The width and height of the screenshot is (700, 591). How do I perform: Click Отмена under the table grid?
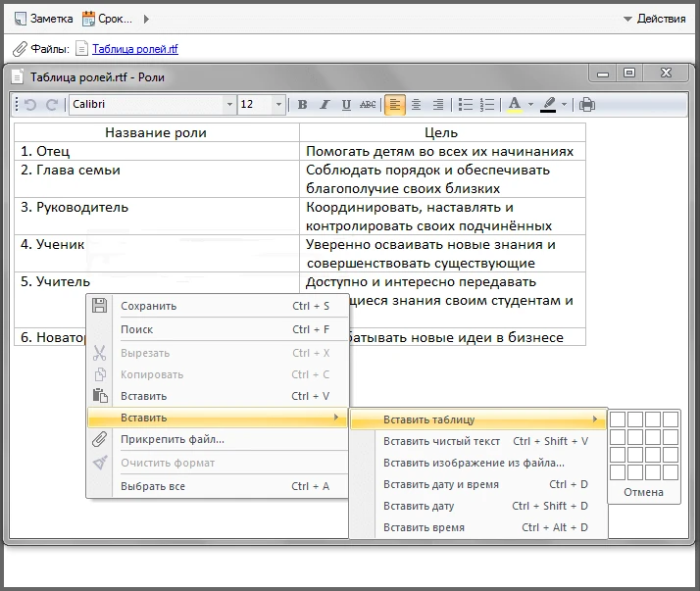643,492
